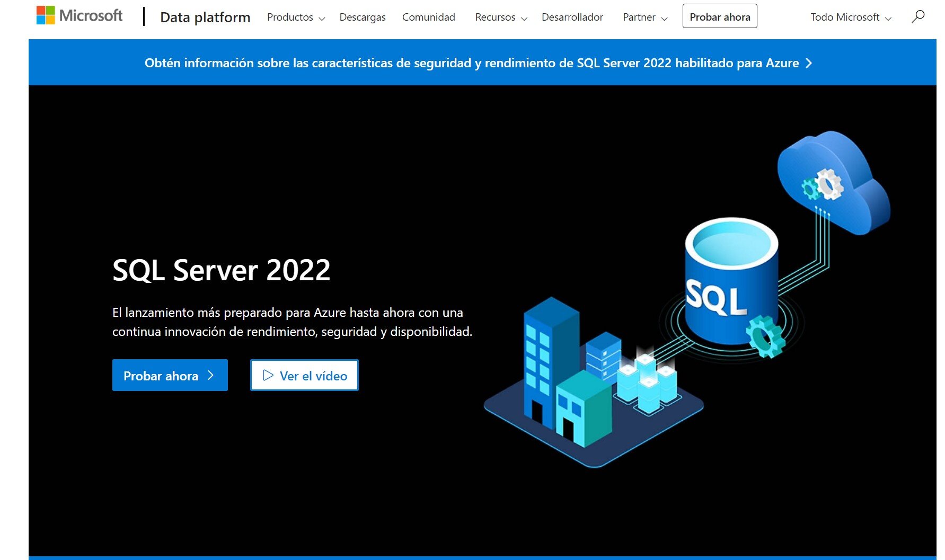
Task: Expand the Partner dropdown menu
Action: 645,17
